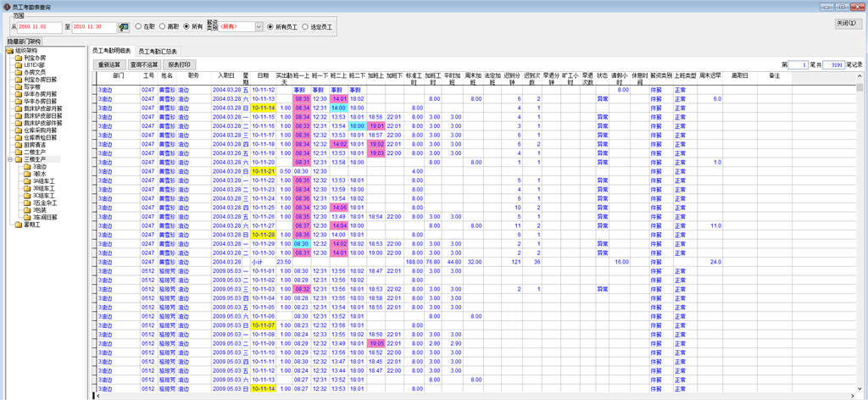The width and height of the screenshot is (868, 400).
Task: Click the 重新运算 button
Action: 109,64
